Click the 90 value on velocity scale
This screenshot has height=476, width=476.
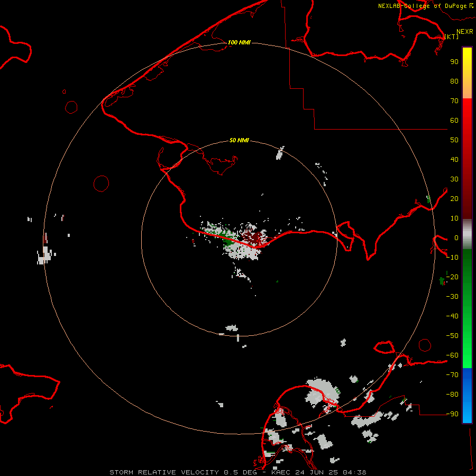click(454, 62)
